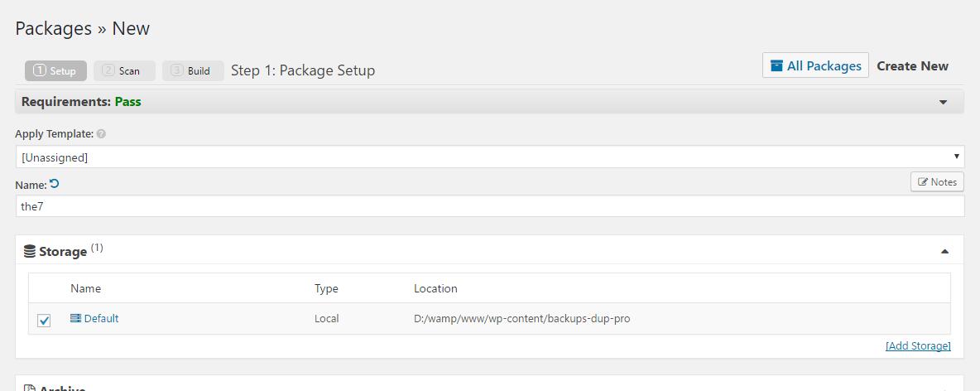Uncheck the Default storage checkbox
Image resolution: width=980 pixels, height=391 pixels.
(44, 320)
